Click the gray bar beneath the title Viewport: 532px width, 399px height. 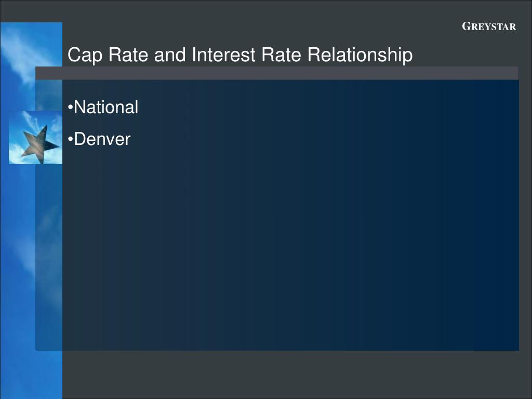[x=277, y=73]
